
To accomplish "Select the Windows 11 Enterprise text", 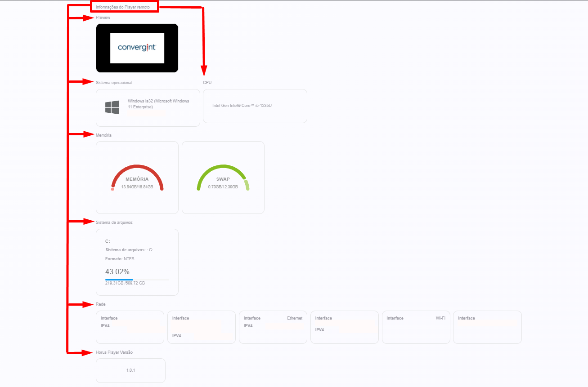I will [x=158, y=104].
